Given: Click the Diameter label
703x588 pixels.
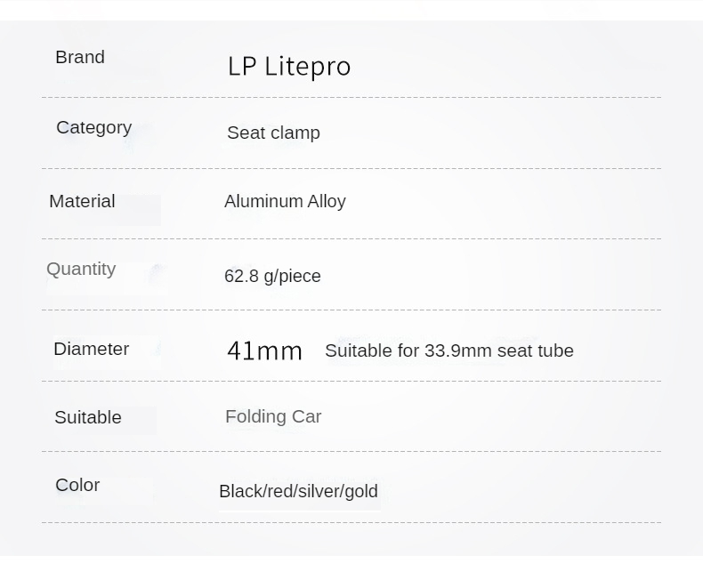Looking at the screenshot, I should 91,349.
